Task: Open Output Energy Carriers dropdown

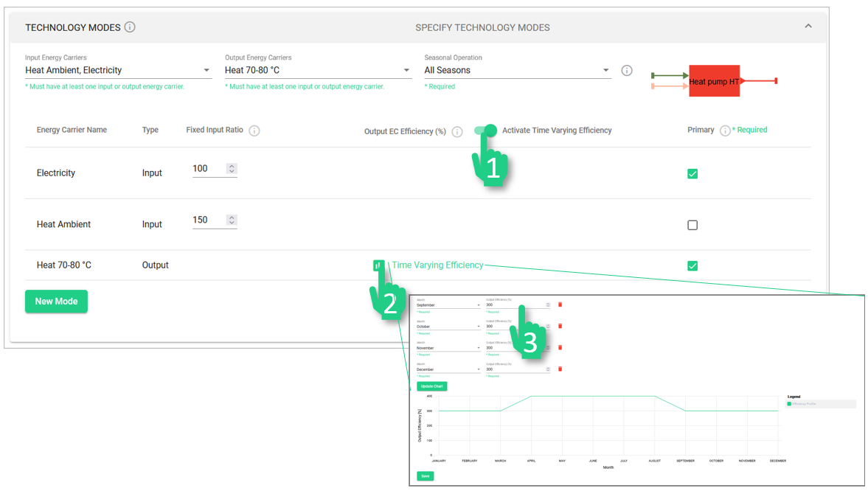Action: [317, 71]
